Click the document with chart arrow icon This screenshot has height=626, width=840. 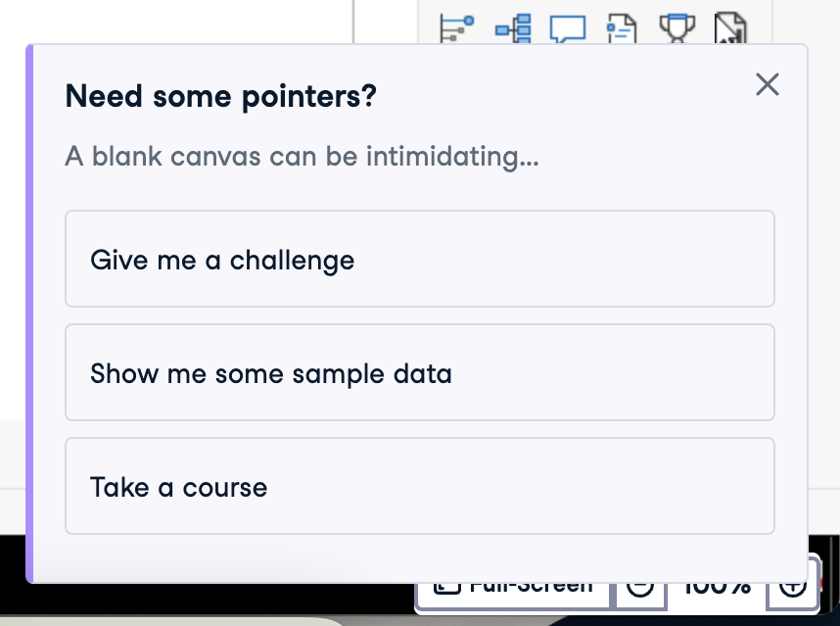point(730,28)
